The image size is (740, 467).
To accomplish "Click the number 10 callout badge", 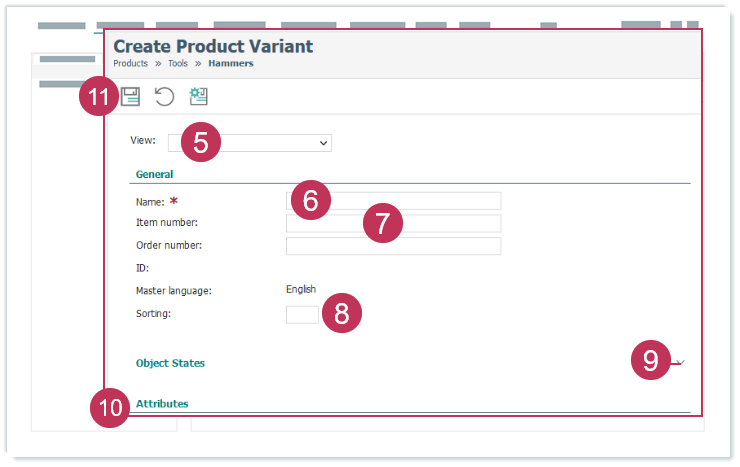I will pos(109,407).
